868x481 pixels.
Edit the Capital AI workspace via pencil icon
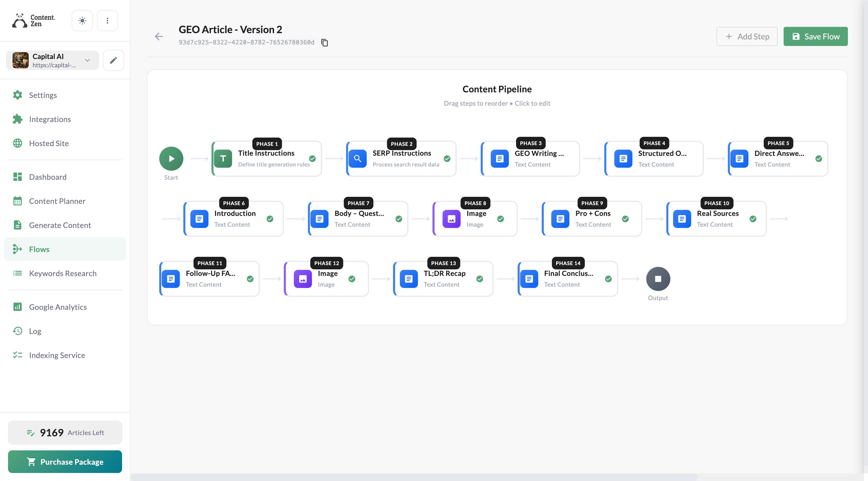[113, 60]
